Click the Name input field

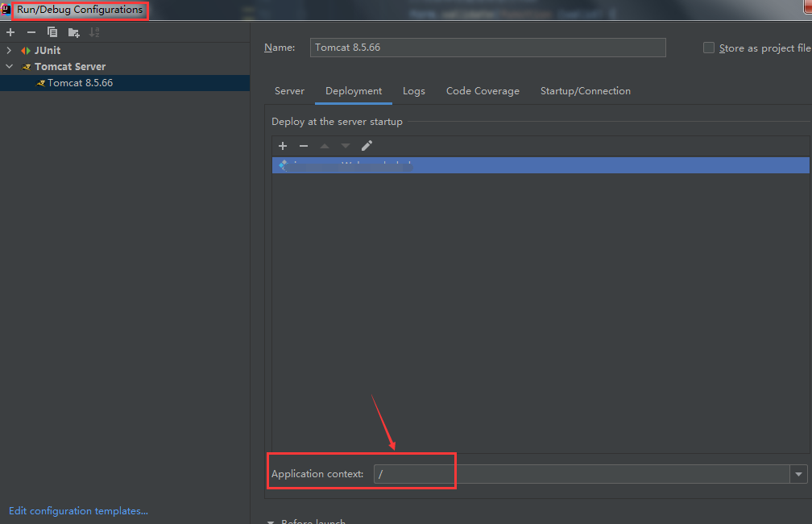coord(488,48)
